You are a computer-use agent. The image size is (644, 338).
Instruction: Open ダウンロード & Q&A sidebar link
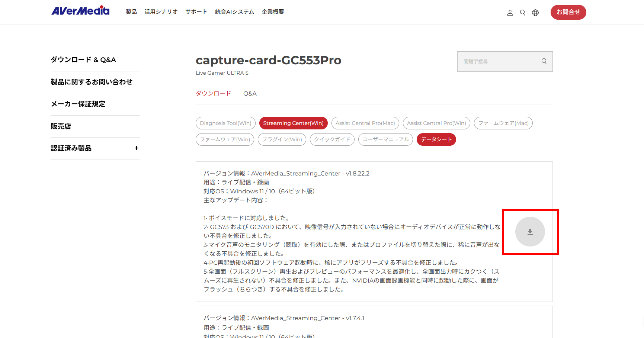point(83,60)
